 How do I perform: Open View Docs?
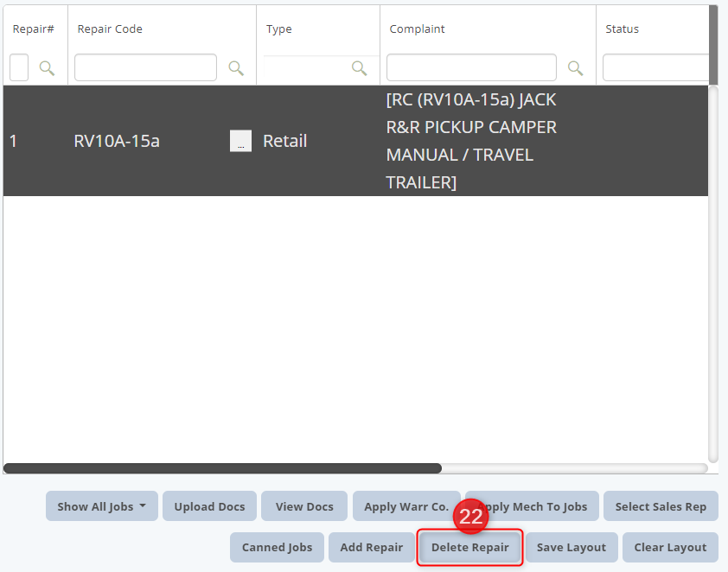tap(304, 506)
